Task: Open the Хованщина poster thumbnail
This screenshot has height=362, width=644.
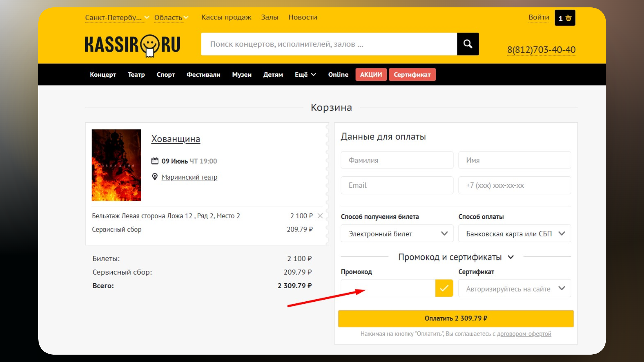Action: pyautogui.click(x=116, y=165)
